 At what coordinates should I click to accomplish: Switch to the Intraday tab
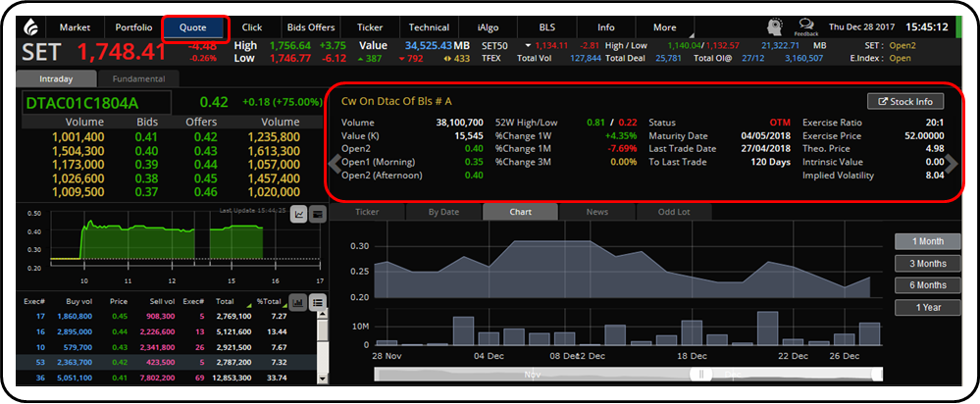pos(56,79)
